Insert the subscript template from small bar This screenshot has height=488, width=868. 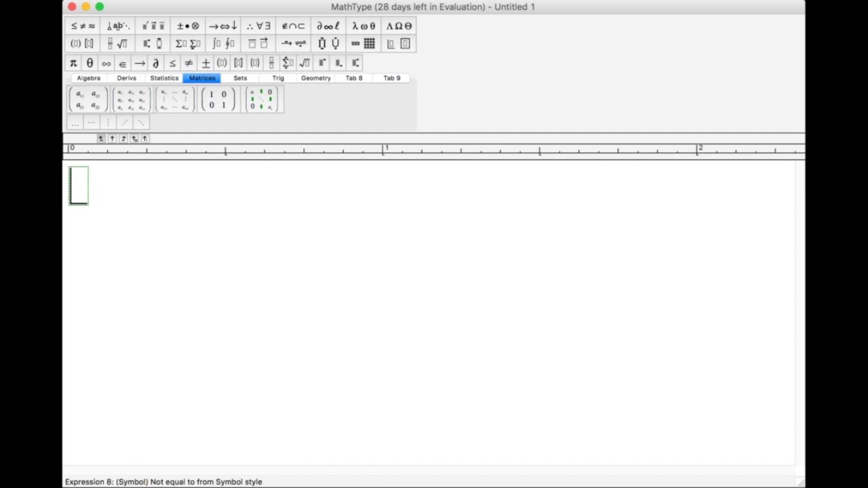point(338,63)
